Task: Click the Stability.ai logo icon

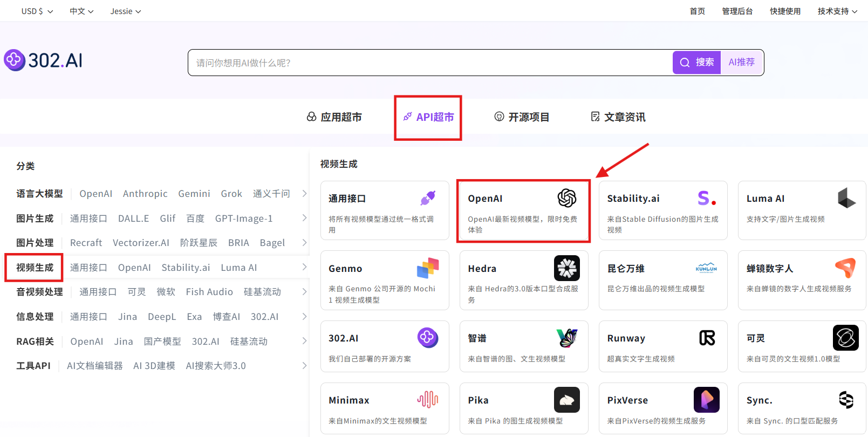Action: pos(706,199)
